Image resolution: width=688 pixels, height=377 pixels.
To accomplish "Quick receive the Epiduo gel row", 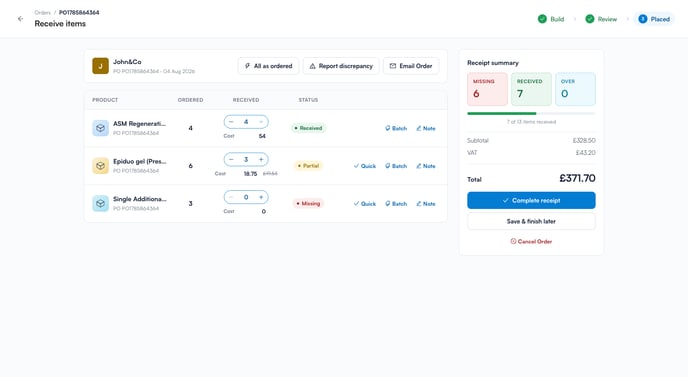I will click(x=365, y=166).
